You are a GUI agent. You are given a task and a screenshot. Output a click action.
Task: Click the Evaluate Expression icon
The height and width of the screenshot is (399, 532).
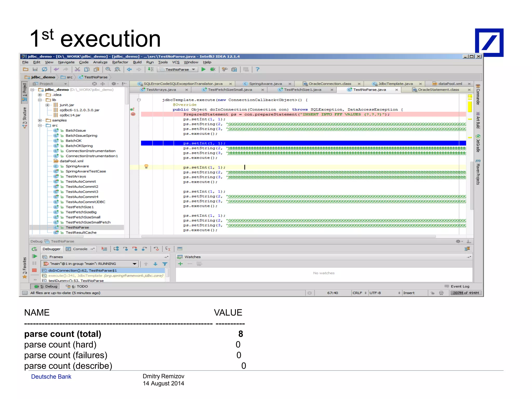point(180,249)
